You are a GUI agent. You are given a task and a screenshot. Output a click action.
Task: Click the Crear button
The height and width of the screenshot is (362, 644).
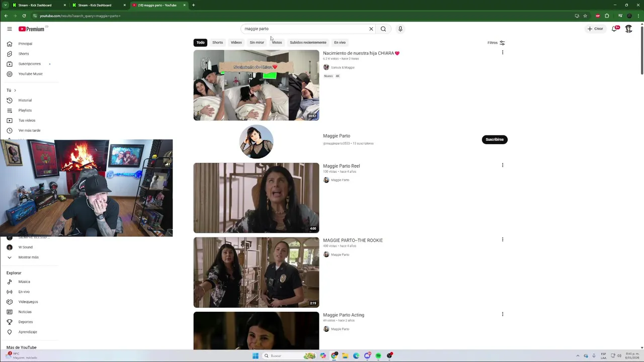(x=595, y=29)
